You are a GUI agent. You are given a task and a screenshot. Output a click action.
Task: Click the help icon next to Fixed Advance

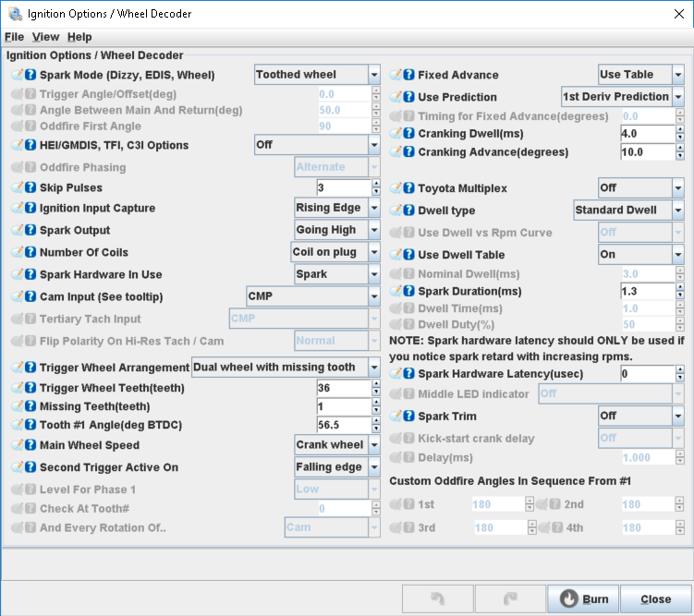[409, 75]
